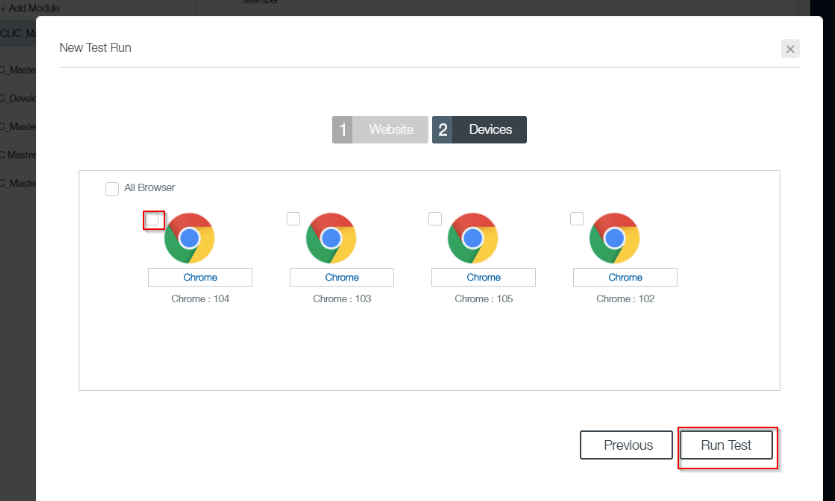Click Chrome label above Chrome : 105

coord(484,277)
